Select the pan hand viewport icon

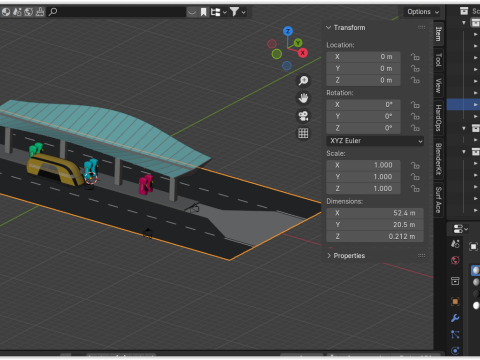pyautogui.click(x=303, y=98)
